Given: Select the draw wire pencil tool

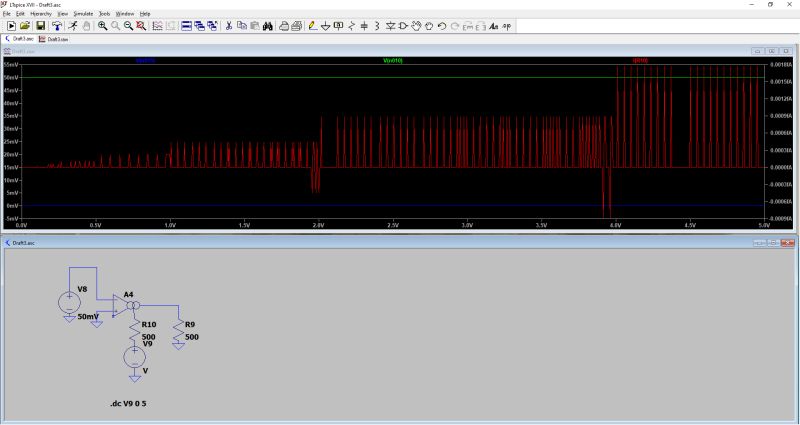Looking at the screenshot, I should (313, 26).
